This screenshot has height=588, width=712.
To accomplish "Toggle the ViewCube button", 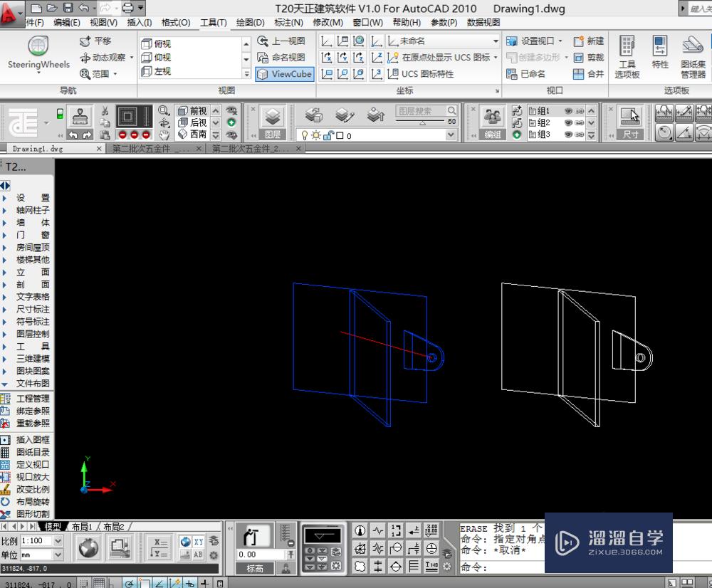I will point(285,73).
